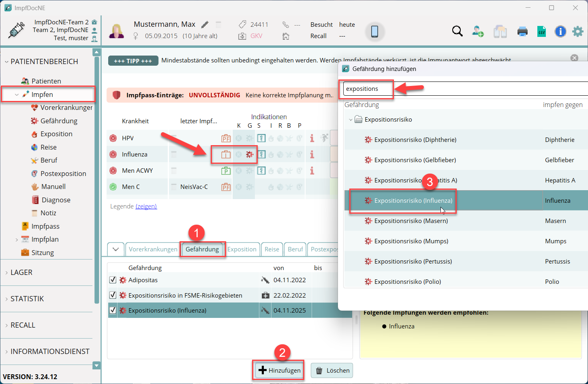This screenshot has width=588, height=384.
Task: Open the Reise tab
Action: coord(272,249)
